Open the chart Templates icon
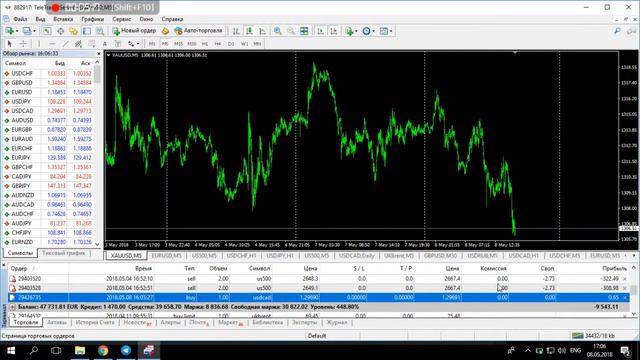Screen dimensions: 640x360 coord(384,31)
